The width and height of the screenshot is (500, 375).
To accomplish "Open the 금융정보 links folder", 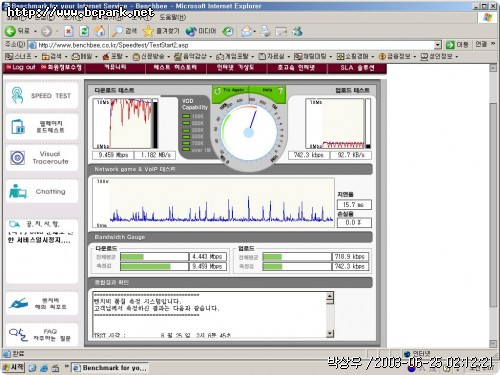I will tap(398, 56).
